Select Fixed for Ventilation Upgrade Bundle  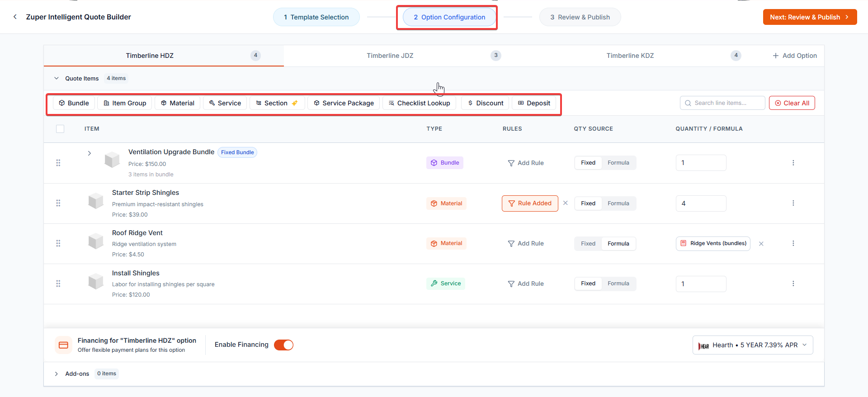click(588, 163)
